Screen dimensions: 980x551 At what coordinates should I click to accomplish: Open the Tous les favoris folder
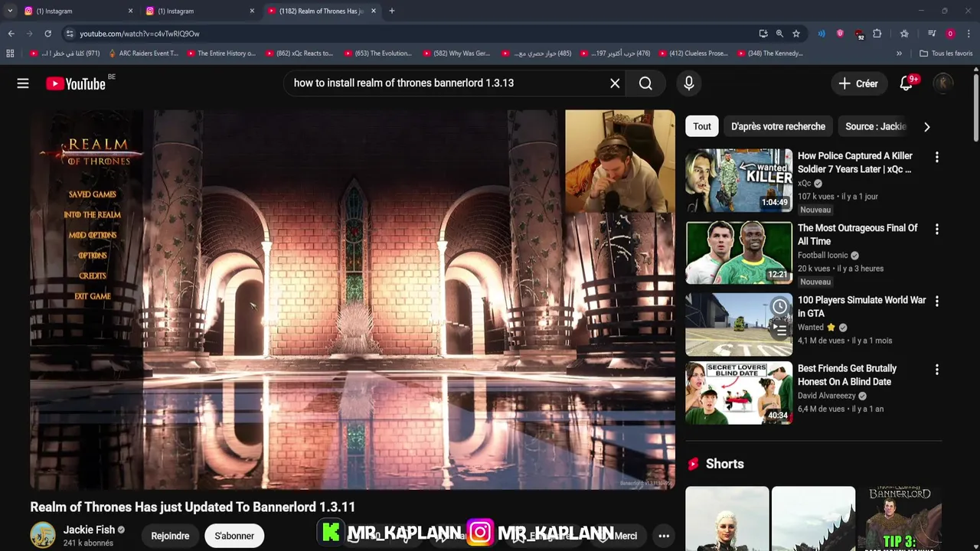(946, 54)
